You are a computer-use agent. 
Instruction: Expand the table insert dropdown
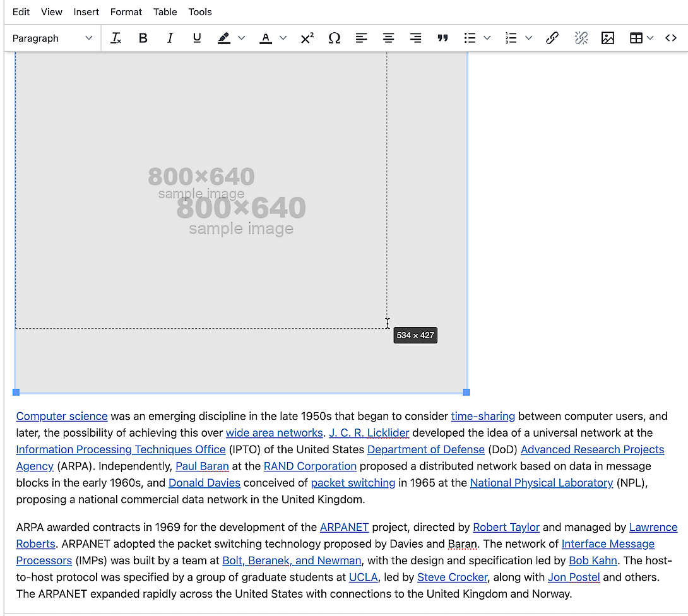tap(650, 38)
